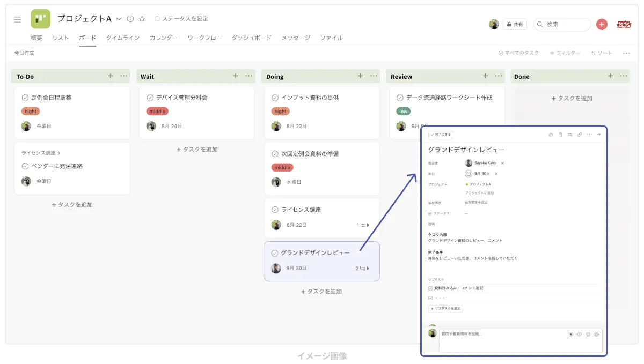Open parent task ライセンス調達 breadcrumb

pyautogui.click(x=41, y=153)
